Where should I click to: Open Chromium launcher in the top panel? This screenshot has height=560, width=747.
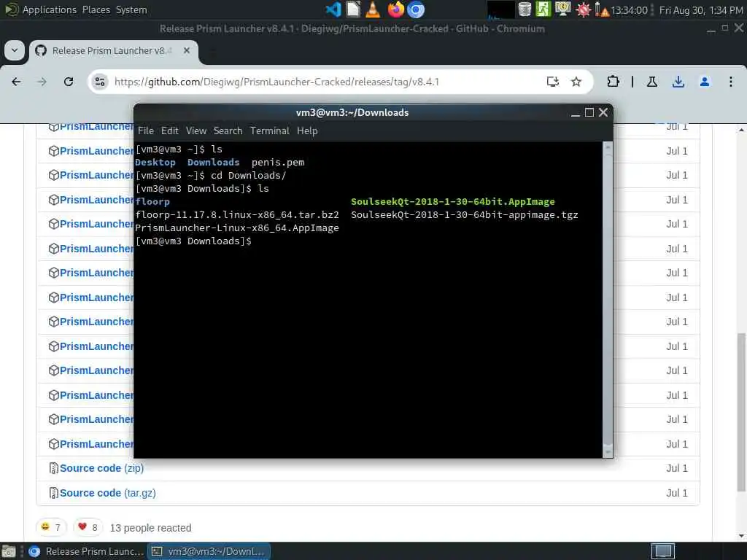point(415,9)
